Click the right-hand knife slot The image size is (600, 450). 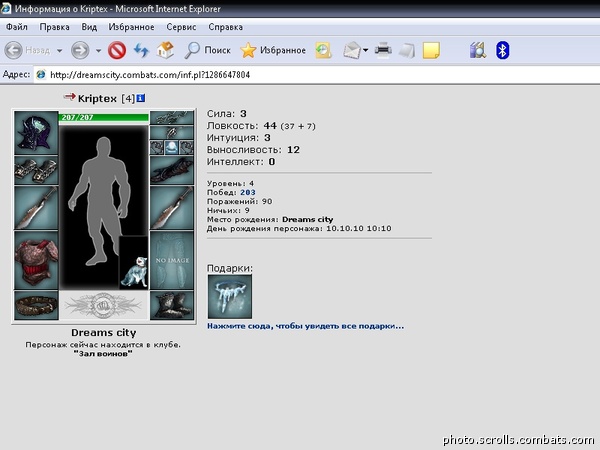pos(172,208)
